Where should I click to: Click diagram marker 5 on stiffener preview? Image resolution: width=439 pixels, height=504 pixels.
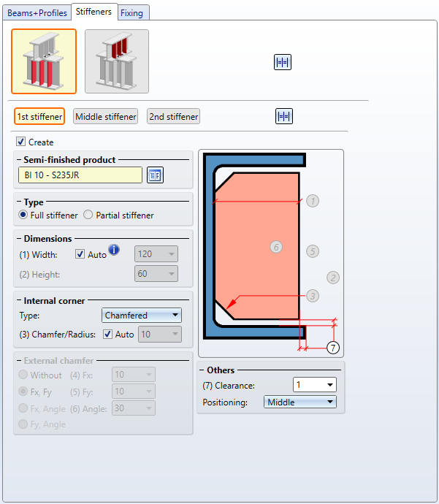313,251
